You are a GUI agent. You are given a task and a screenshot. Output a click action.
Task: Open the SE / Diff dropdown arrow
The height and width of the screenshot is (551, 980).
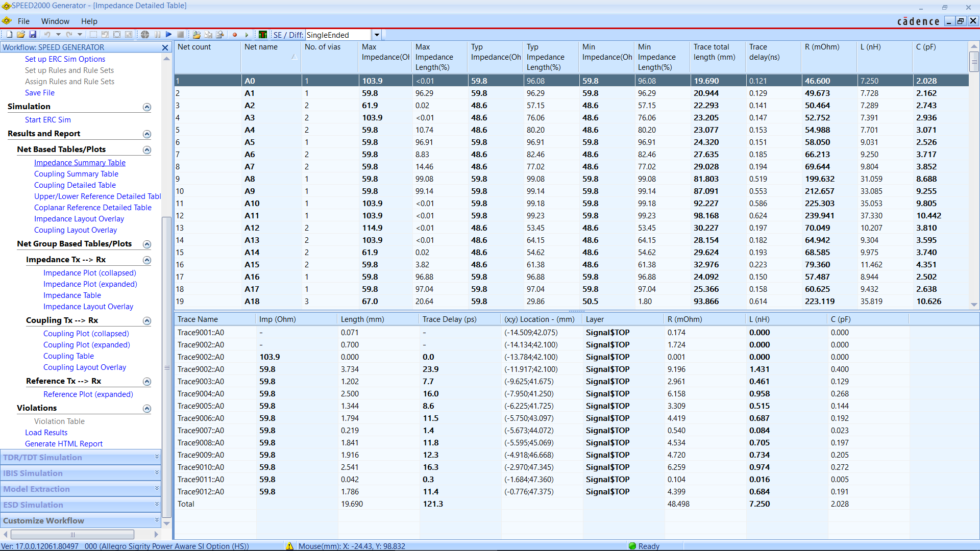[377, 35]
